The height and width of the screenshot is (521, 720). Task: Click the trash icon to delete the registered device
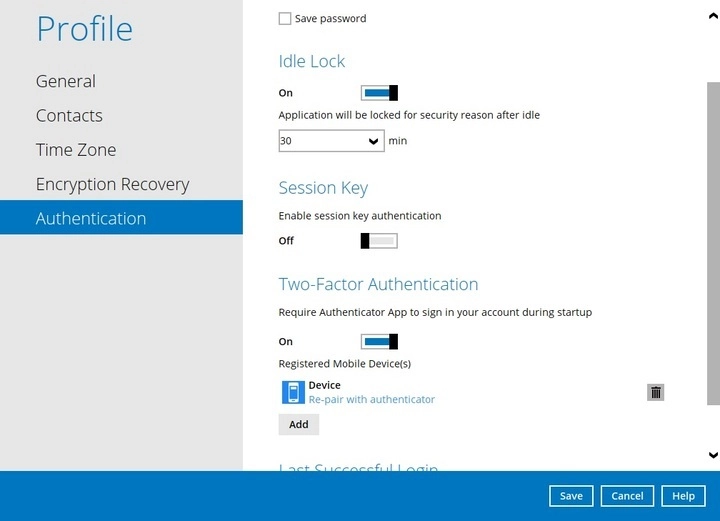point(655,392)
